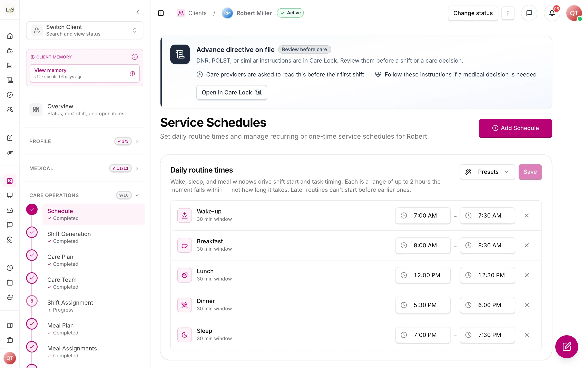Remove the Sleep routine row
Viewport: 588px width, 368px height.
point(527,335)
